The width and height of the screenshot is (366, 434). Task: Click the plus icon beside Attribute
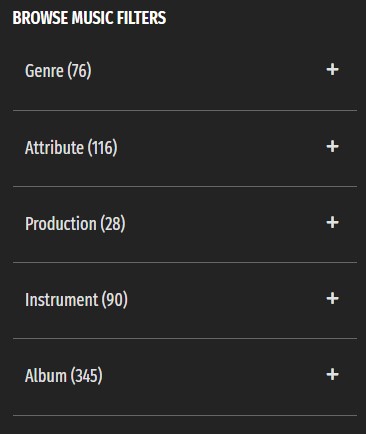point(332,146)
